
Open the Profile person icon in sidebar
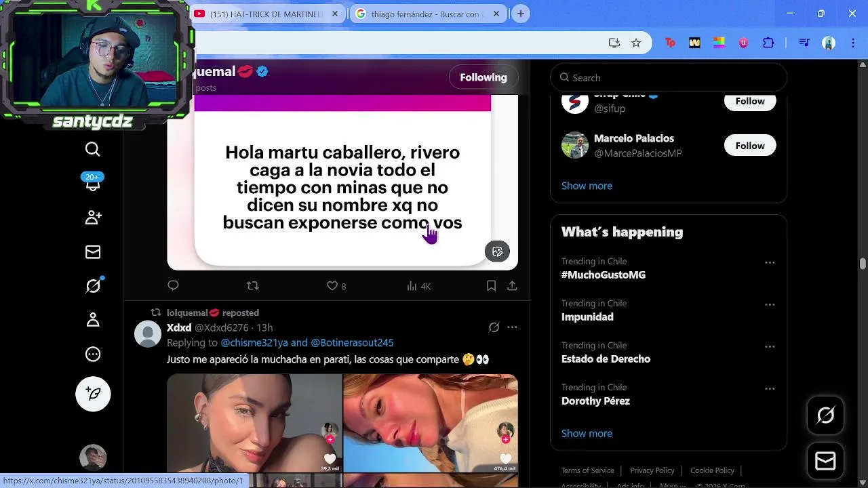click(93, 320)
